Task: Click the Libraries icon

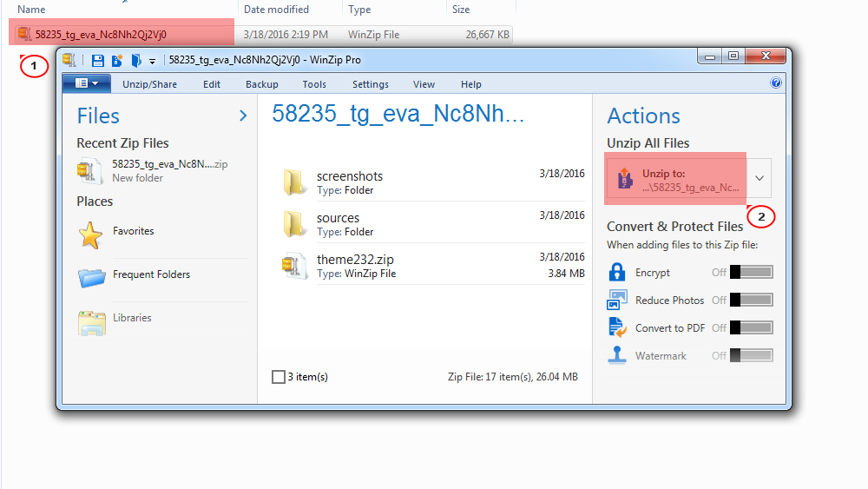Action: [92, 323]
